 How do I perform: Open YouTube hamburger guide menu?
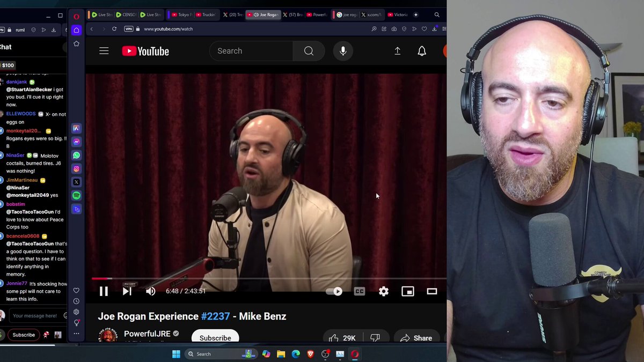point(104,51)
